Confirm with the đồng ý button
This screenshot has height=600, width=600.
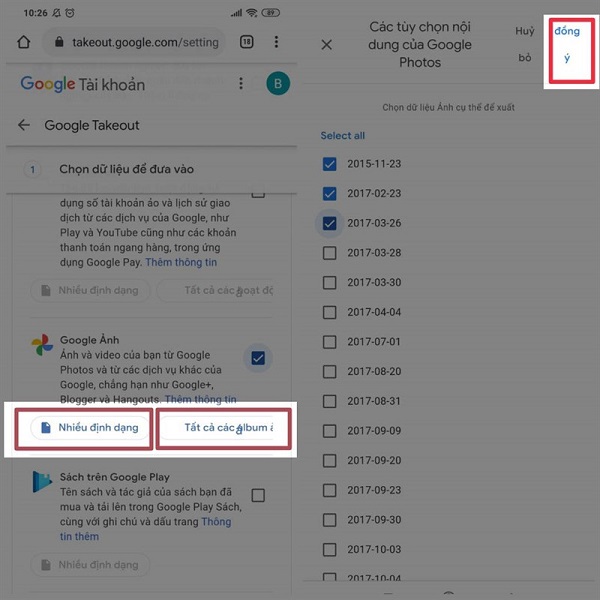567,44
